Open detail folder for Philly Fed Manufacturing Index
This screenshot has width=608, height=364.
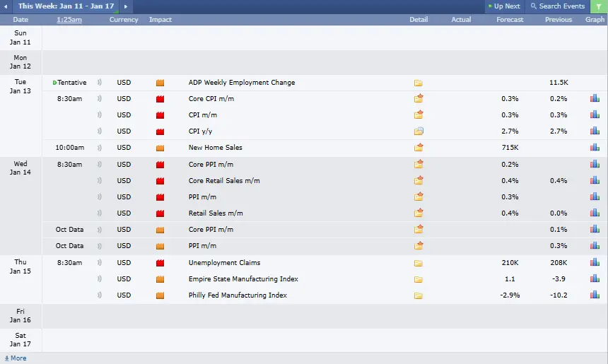coord(419,295)
